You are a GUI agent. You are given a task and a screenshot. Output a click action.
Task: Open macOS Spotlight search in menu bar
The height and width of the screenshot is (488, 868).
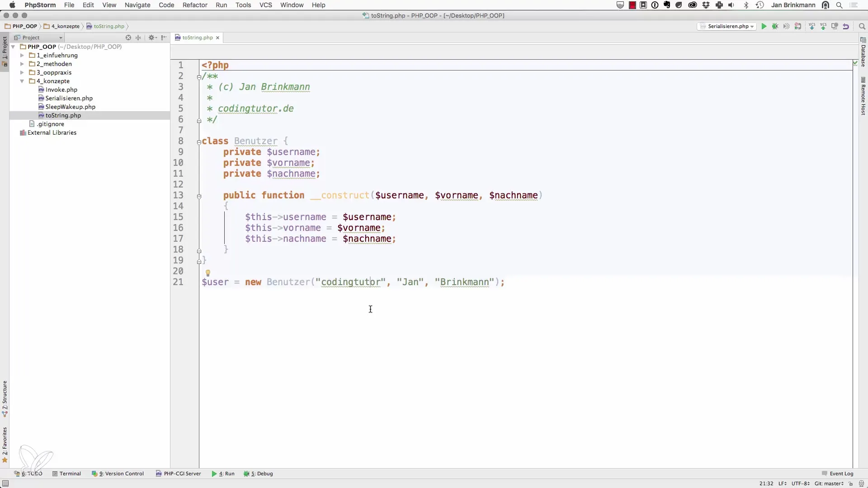[839, 5]
